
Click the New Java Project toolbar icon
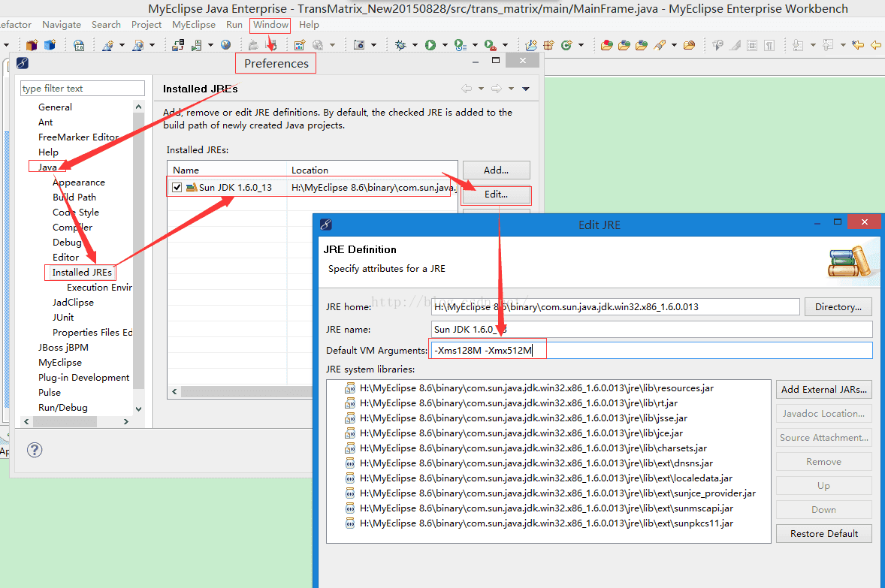pyautogui.click(x=531, y=45)
